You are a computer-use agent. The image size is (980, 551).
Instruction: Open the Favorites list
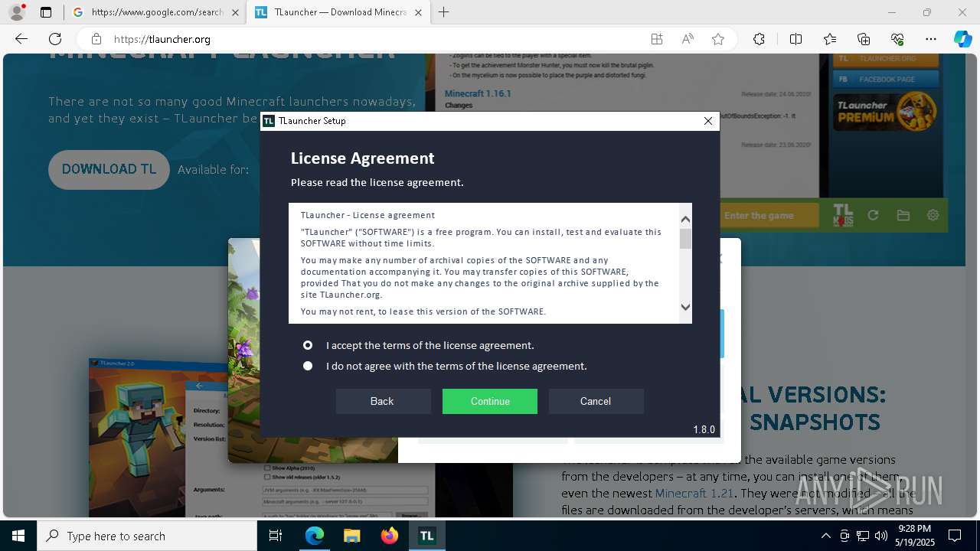pyautogui.click(x=830, y=39)
